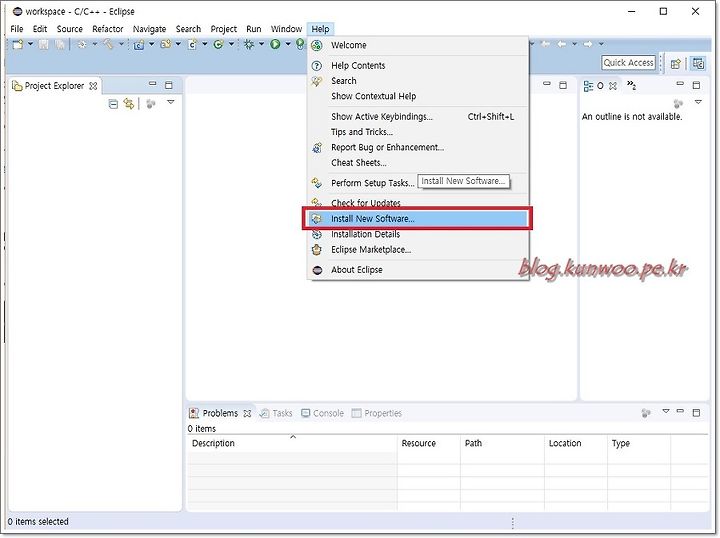This screenshot has width=720, height=538.
Task: Choose About Eclipse menu item
Action: coord(417,270)
